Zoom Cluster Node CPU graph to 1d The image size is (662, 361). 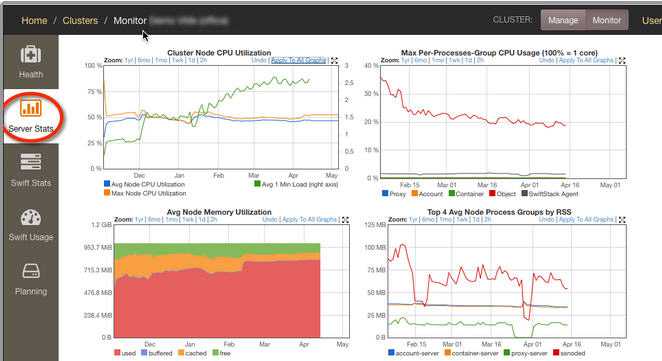click(192, 60)
